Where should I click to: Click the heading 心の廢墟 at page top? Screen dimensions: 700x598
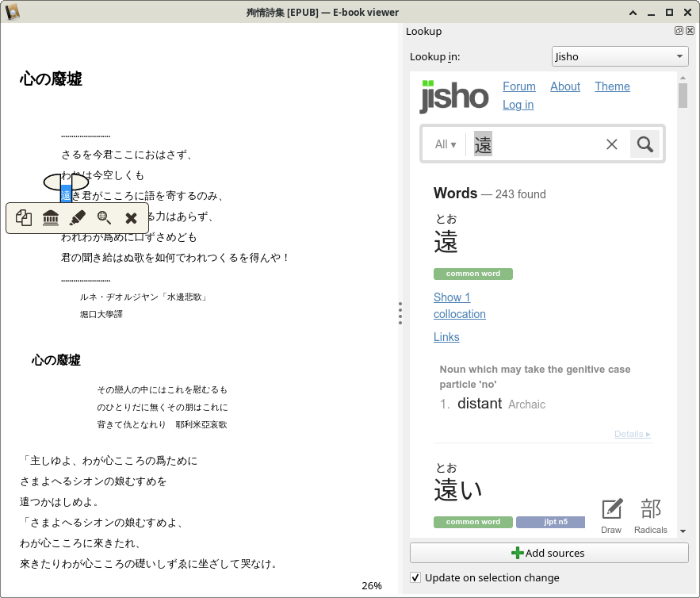pyautogui.click(x=51, y=79)
